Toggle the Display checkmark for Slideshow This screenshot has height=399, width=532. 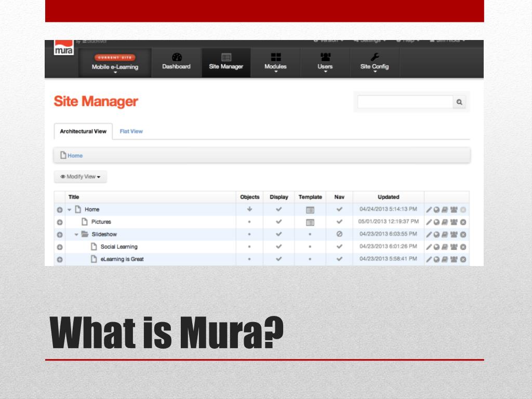(x=279, y=234)
